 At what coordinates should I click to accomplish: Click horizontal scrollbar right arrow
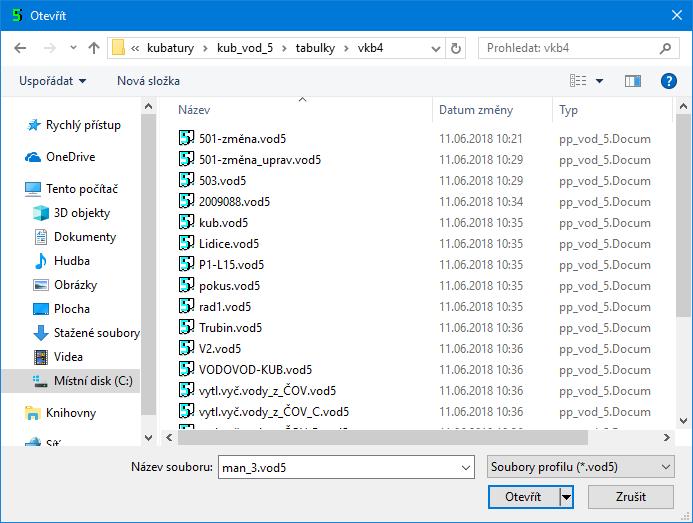[666, 438]
